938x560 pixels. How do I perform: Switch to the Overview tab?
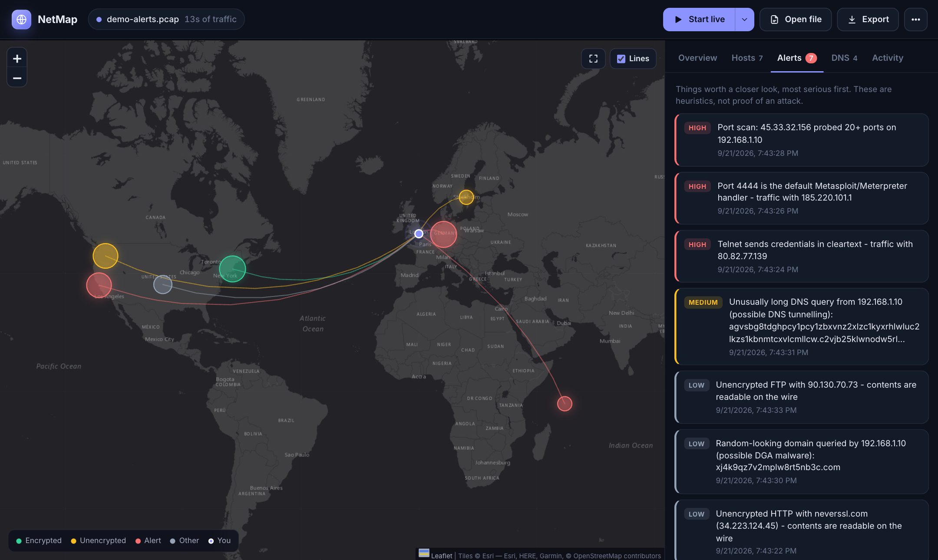697,58
